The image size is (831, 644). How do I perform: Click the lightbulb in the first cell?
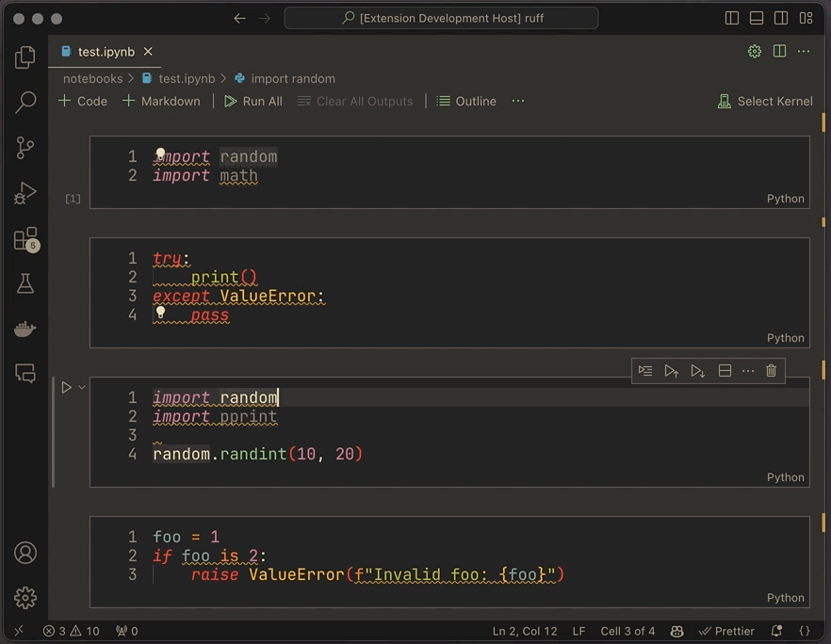click(160, 153)
